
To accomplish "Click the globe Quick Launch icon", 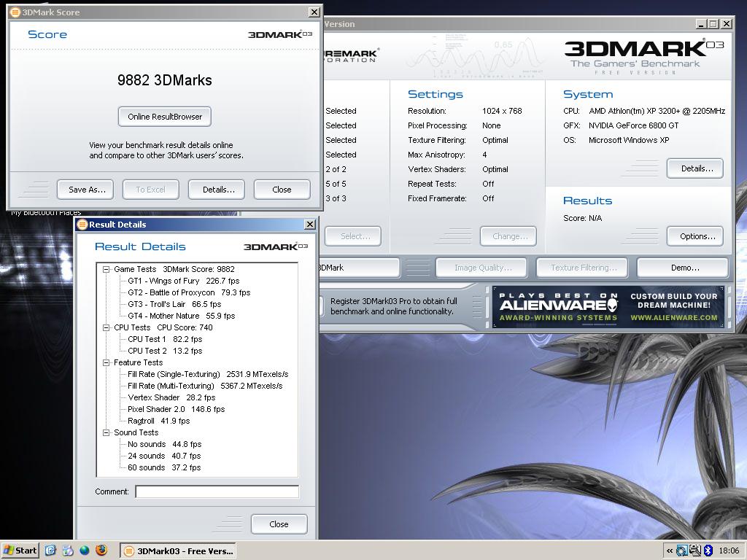I will coord(85,551).
